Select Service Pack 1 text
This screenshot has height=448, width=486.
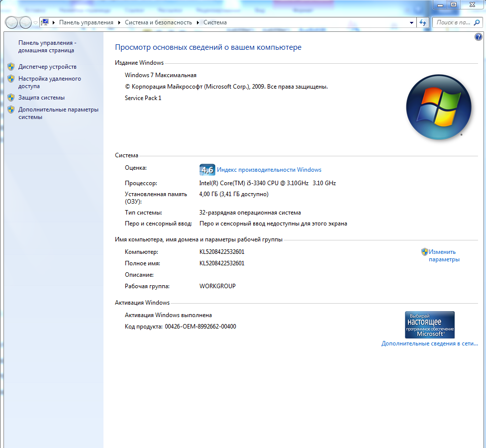[143, 98]
